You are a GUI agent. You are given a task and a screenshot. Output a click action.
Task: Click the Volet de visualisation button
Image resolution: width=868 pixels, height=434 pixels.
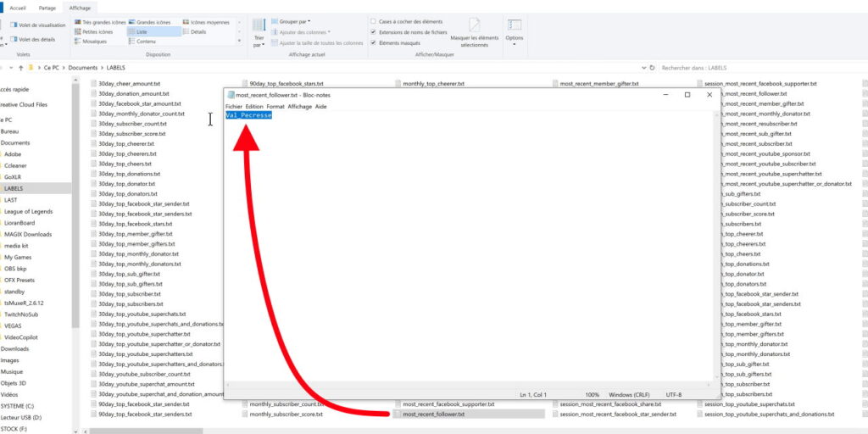coord(40,25)
